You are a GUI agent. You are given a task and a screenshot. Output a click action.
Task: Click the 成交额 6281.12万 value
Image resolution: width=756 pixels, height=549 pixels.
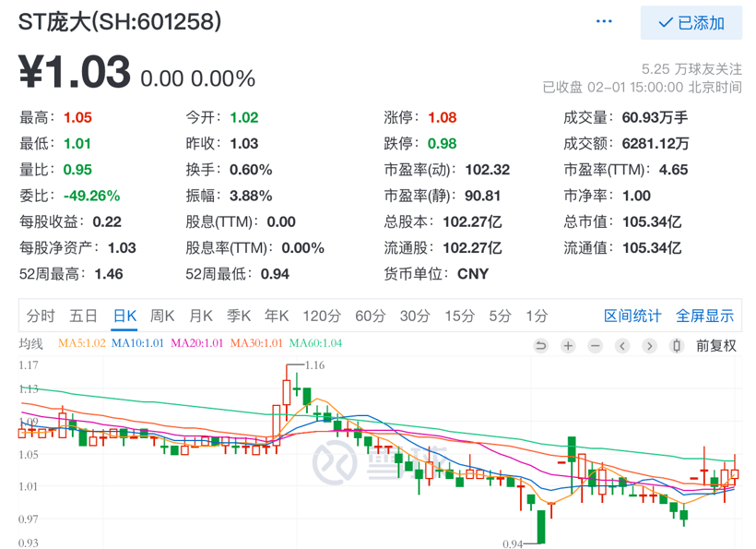656,144
